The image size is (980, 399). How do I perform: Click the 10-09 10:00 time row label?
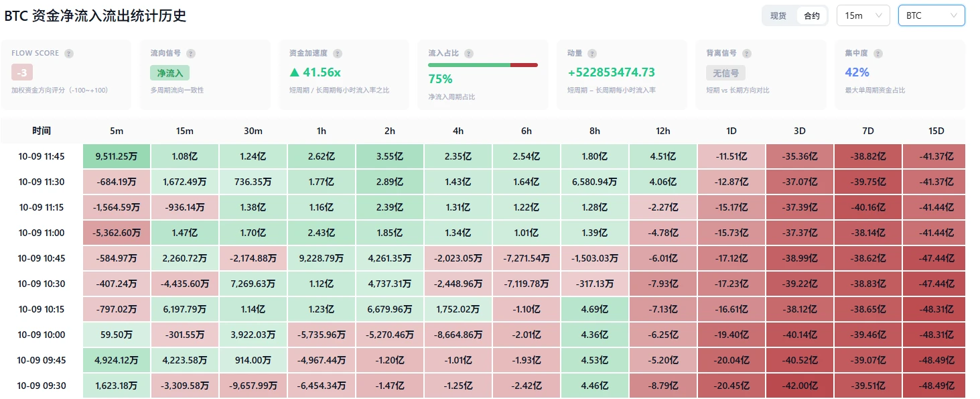click(x=42, y=335)
